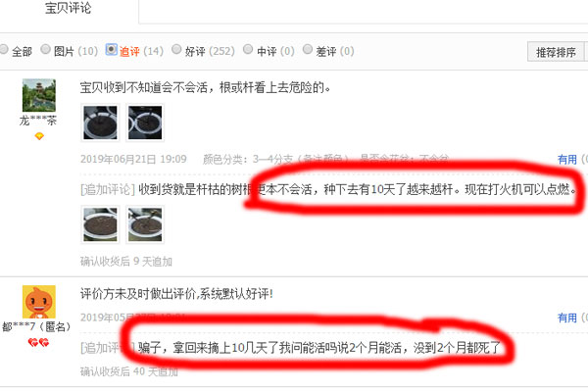Screen dimensions: 588x392
Task: Choose the 好评 (252) radio option
Action: (x=176, y=49)
